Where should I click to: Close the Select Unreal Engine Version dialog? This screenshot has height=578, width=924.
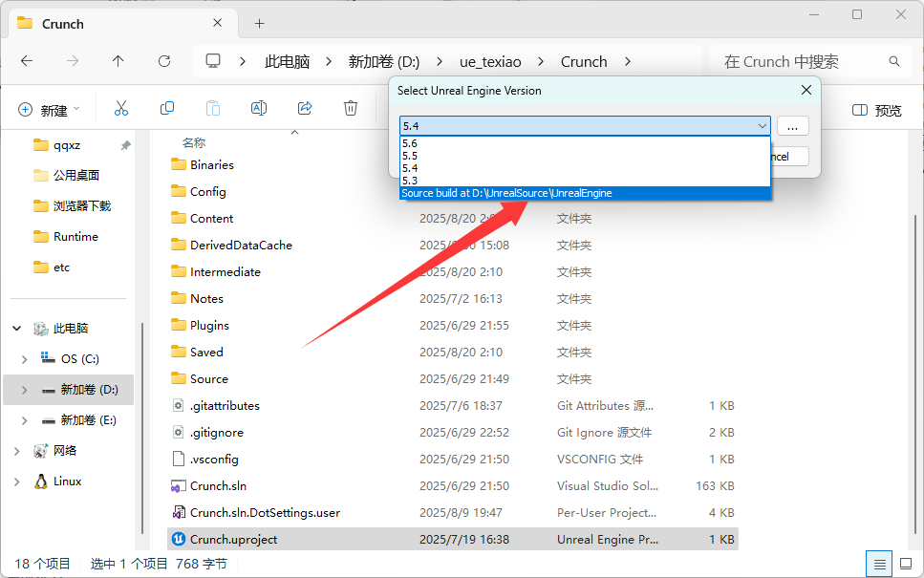806,90
